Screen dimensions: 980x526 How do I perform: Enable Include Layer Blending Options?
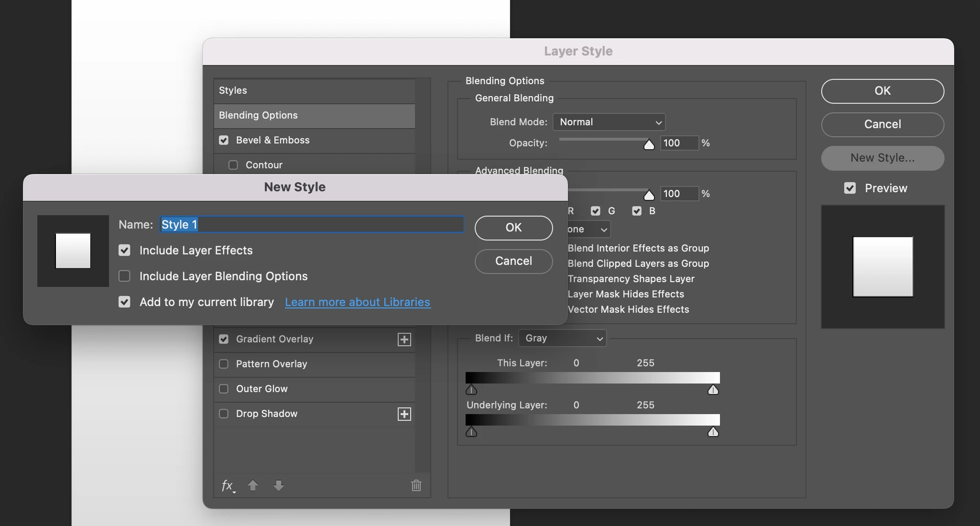click(125, 276)
